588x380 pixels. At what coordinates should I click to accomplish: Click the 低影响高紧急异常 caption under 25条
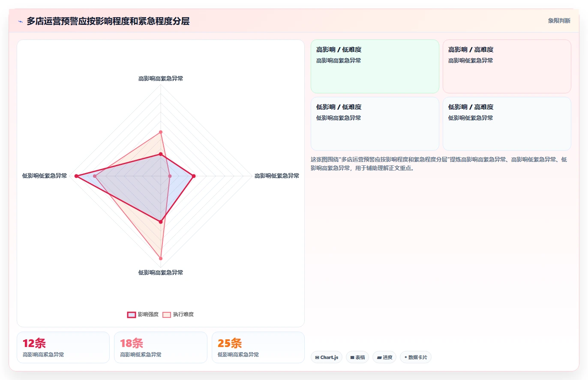(238, 355)
